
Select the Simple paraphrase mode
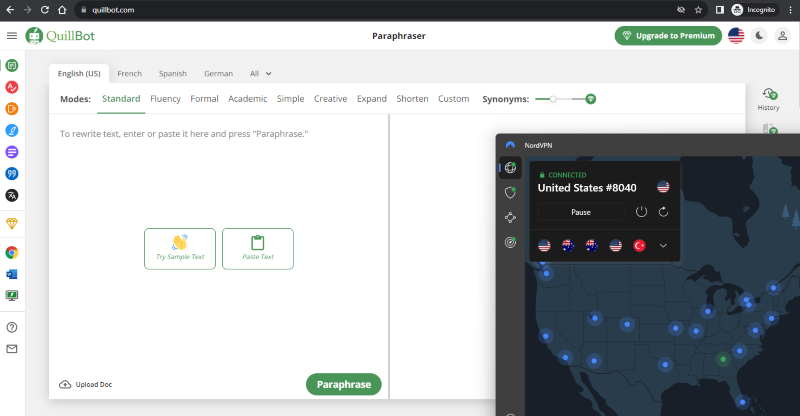click(x=290, y=99)
